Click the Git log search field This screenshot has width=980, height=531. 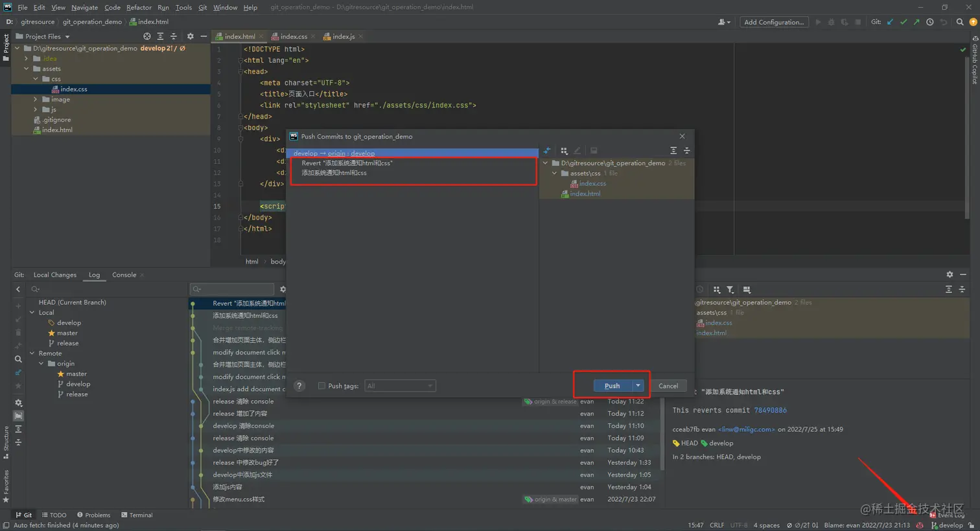(232, 289)
